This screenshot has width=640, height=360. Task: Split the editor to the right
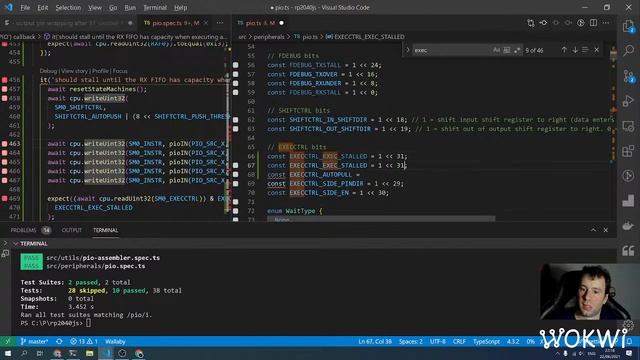click(x=593, y=23)
